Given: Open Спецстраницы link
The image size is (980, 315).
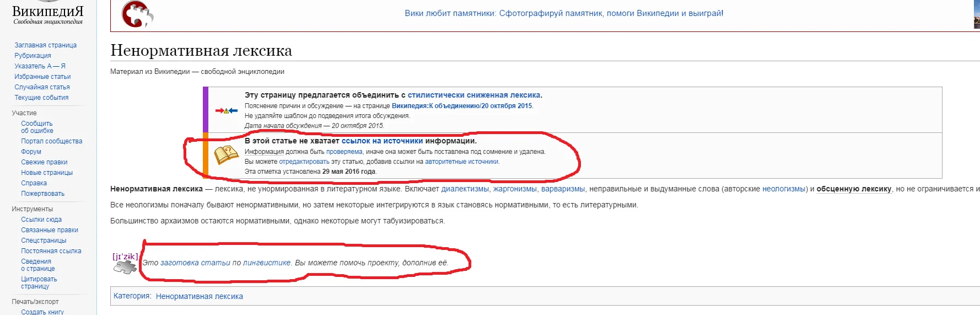Looking at the screenshot, I should tap(44, 241).
